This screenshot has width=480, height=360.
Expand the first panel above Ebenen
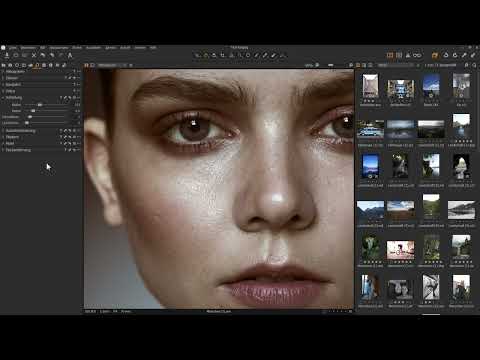3,71
